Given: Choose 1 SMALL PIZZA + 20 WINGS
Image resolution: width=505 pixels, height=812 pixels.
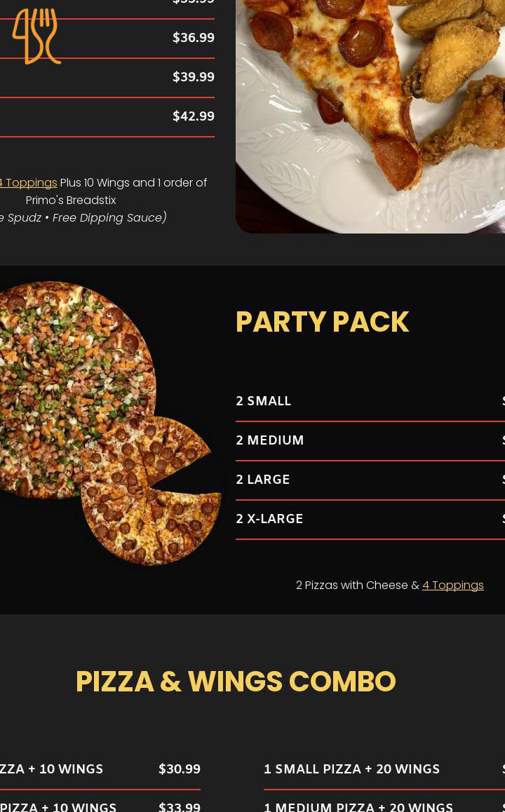Looking at the screenshot, I should coord(352,769).
